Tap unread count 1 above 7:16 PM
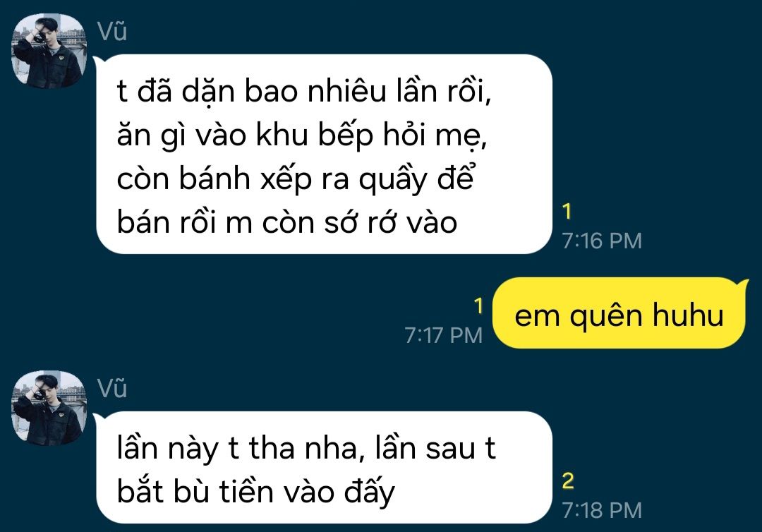Image resolution: width=762 pixels, height=532 pixels. pos(567,212)
